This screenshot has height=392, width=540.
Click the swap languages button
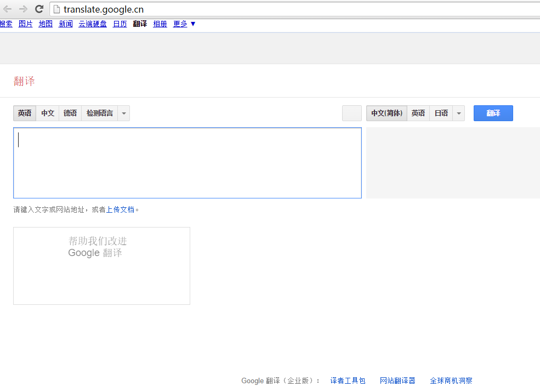(x=351, y=113)
